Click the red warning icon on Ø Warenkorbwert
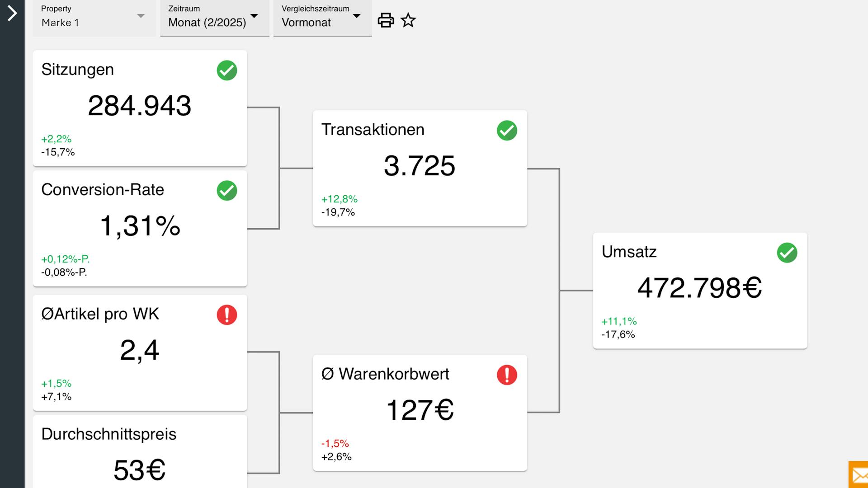The height and width of the screenshot is (488, 868). (x=507, y=375)
